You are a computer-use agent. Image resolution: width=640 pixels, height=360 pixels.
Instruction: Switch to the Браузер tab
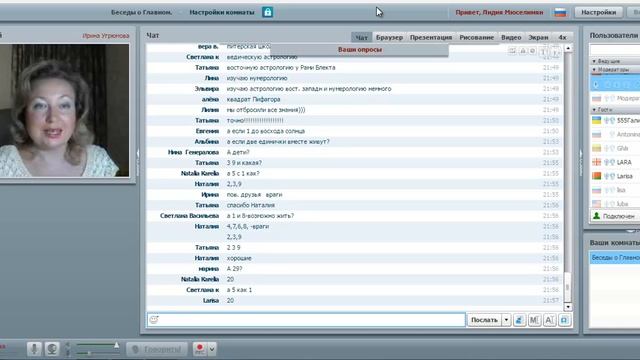[x=389, y=37]
